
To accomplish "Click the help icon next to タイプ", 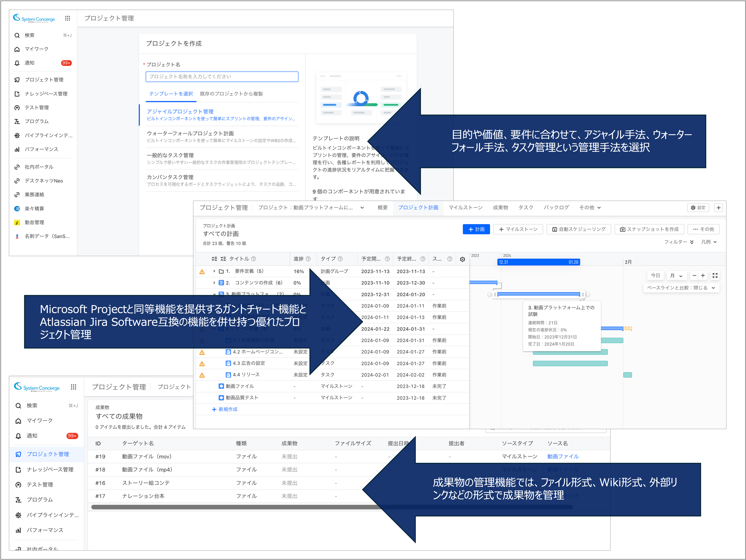I will pos(340,259).
